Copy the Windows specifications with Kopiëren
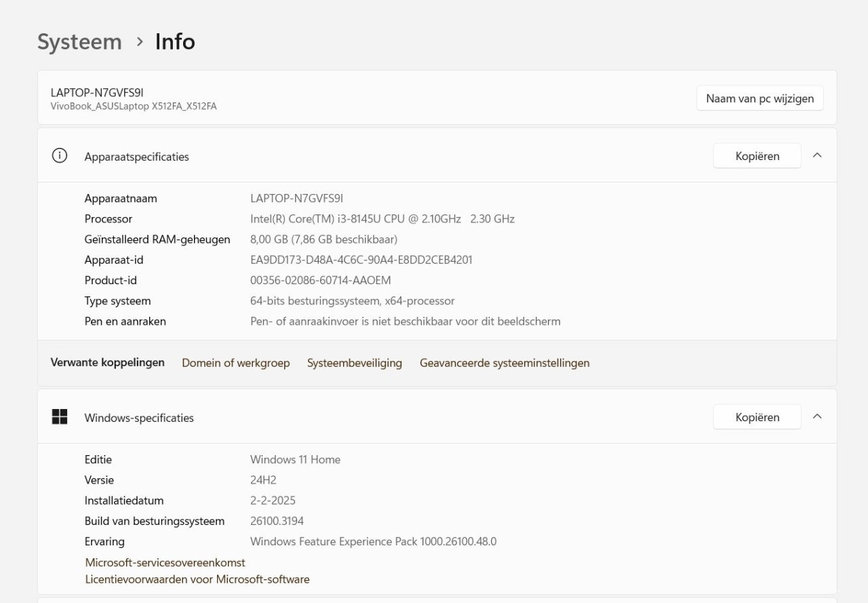The width and height of the screenshot is (868, 603). 757,417
